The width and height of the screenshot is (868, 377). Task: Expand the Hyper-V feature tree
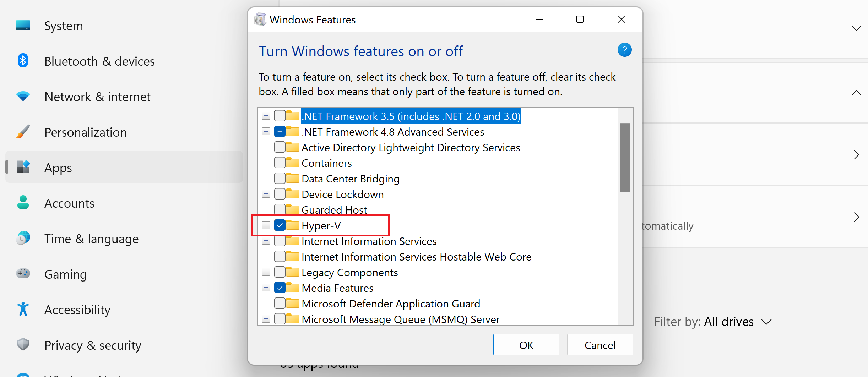266,225
